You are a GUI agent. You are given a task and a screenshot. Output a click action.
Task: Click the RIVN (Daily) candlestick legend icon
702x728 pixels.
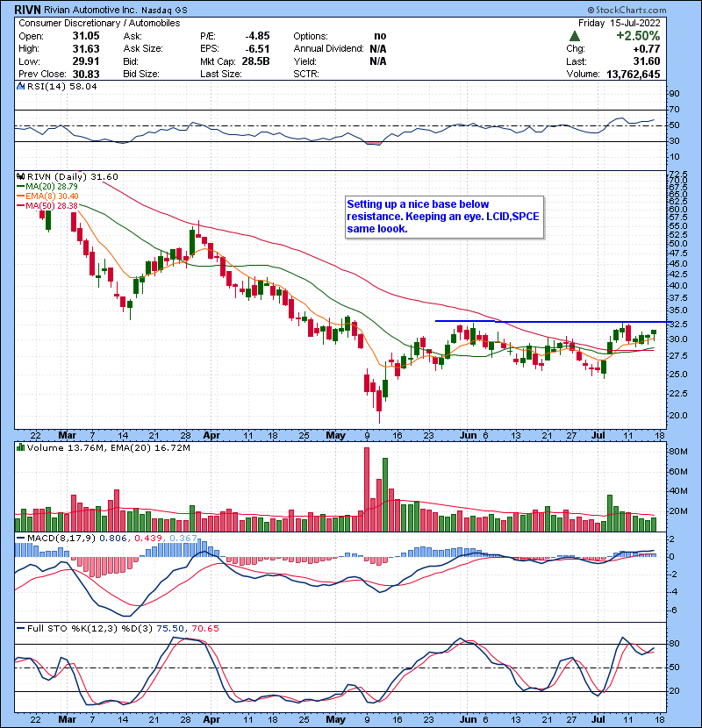pos(20,176)
